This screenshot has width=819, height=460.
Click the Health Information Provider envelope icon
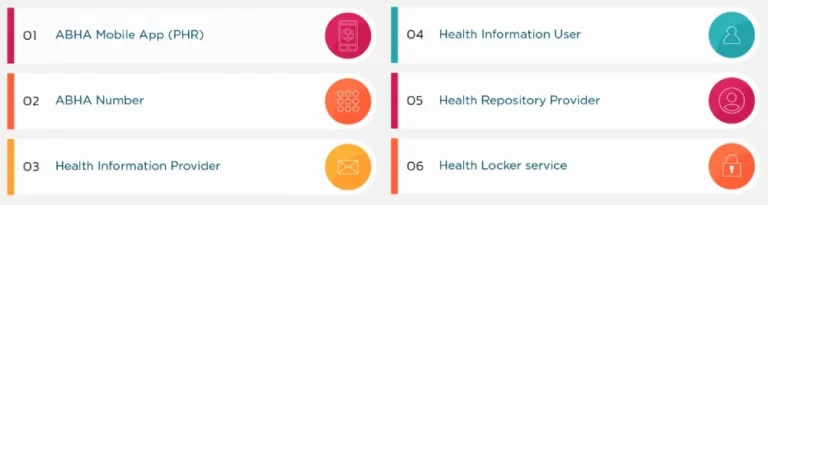click(348, 167)
